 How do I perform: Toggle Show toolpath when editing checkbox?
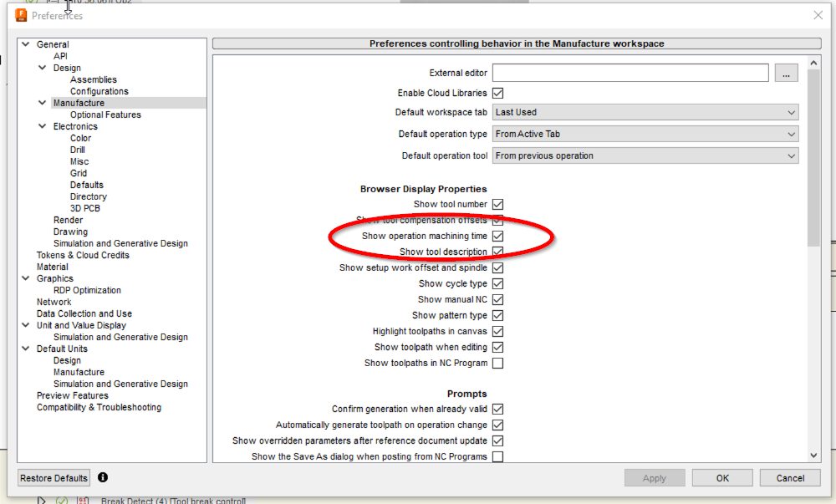point(498,348)
